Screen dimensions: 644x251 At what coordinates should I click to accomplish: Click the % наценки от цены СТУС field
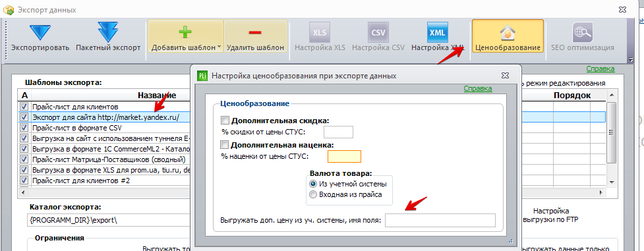click(x=344, y=157)
